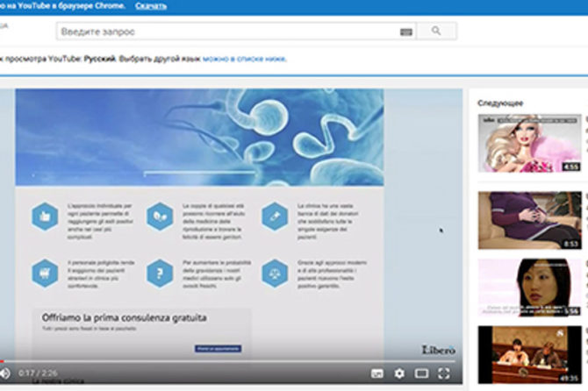Open the pregnant belly video thumbnail
Screen dimensions: 588x391
[529, 220]
